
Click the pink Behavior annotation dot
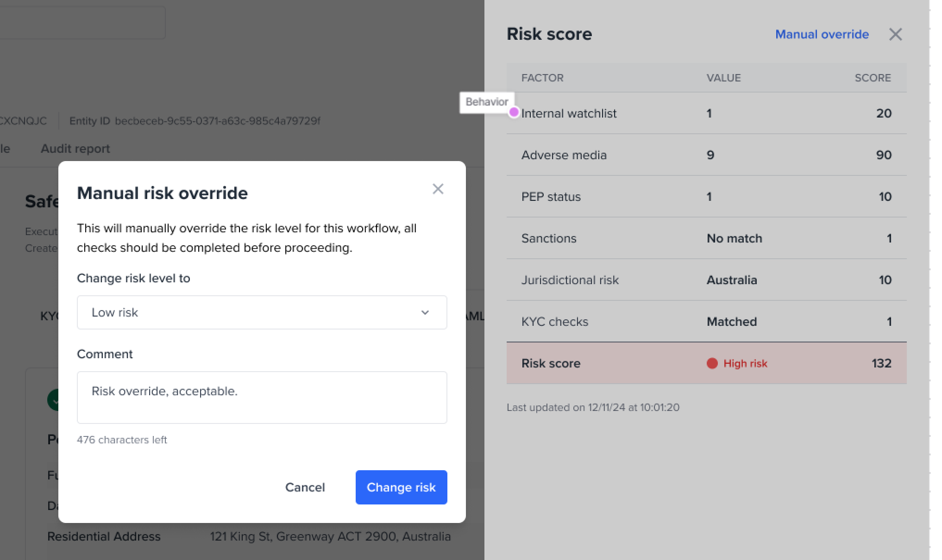[514, 112]
